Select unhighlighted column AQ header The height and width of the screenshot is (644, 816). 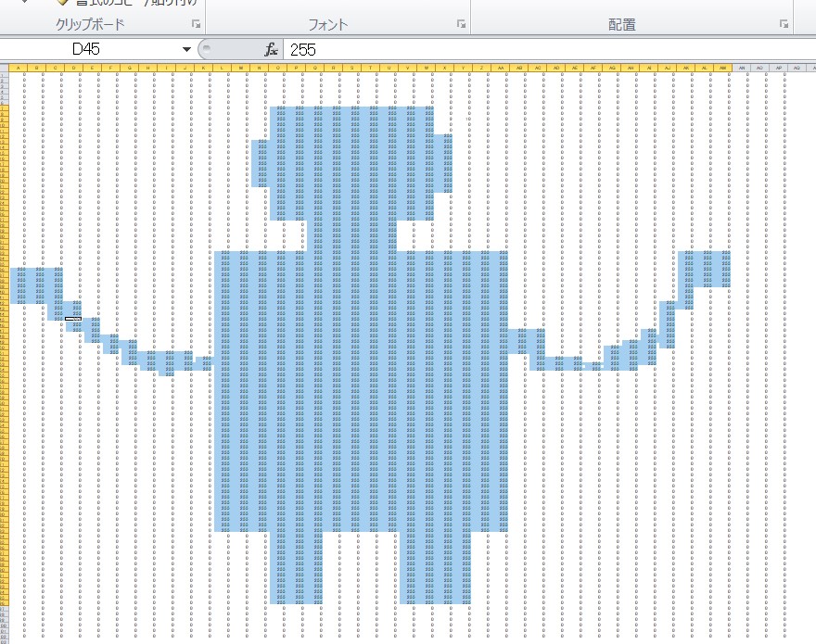pos(797,68)
